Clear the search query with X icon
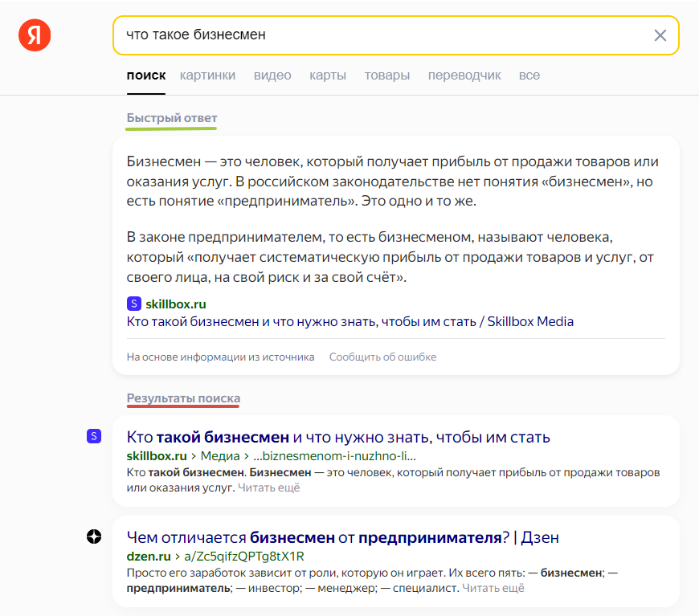This screenshot has width=699, height=616. click(x=660, y=35)
